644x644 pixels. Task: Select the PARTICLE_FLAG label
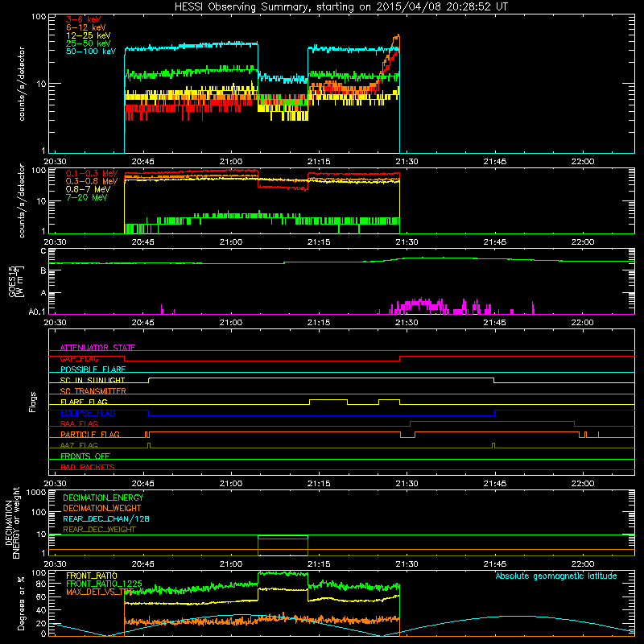click(90, 434)
